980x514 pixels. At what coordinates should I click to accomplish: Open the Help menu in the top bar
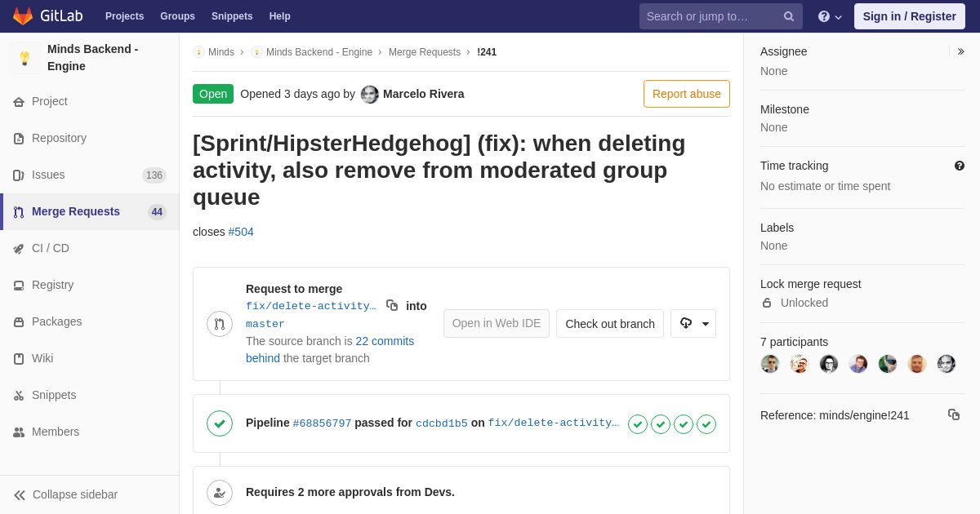click(x=280, y=16)
